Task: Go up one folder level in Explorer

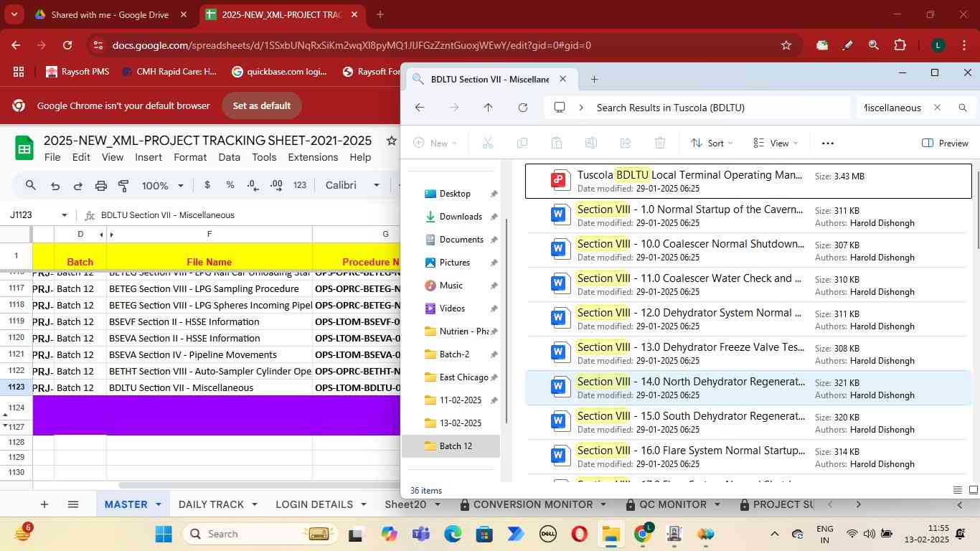Action: click(488, 108)
